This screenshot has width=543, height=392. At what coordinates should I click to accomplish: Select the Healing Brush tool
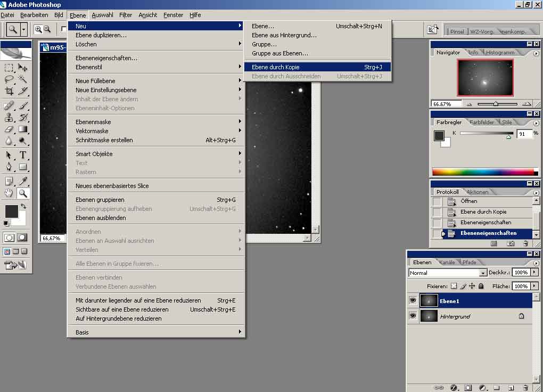9,105
